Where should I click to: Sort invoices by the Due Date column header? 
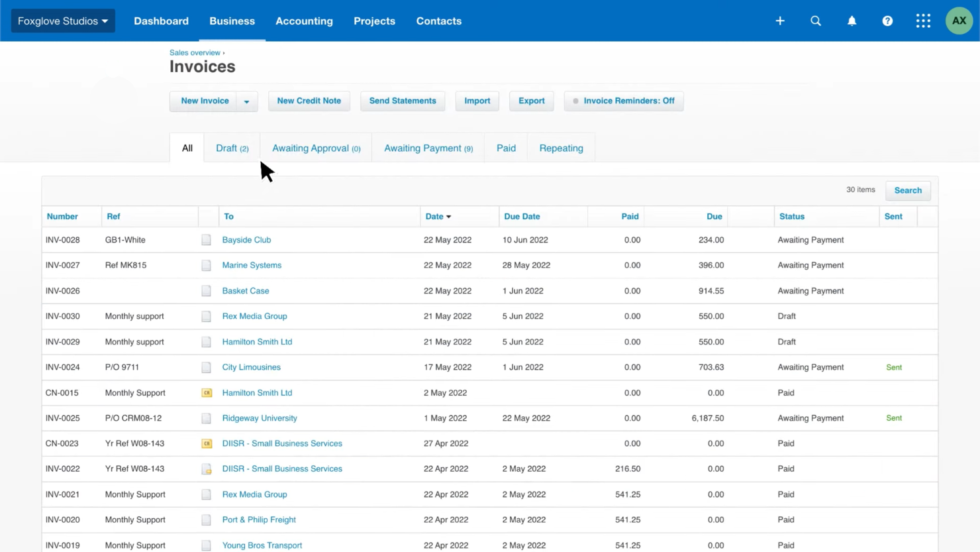tap(522, 216)
